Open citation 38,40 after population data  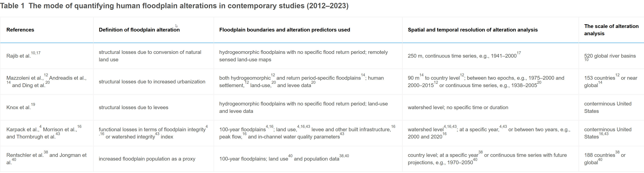coord(344,156)
